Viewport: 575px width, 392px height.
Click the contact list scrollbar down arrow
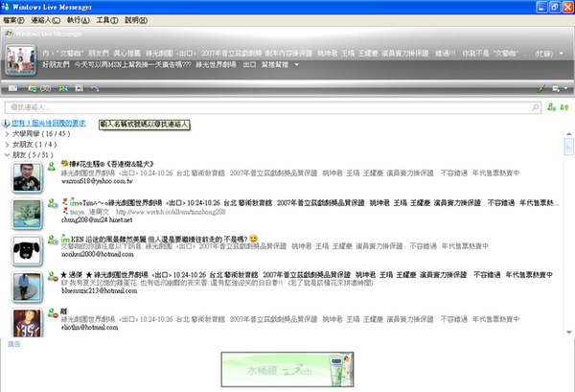(x=568, y=333)
